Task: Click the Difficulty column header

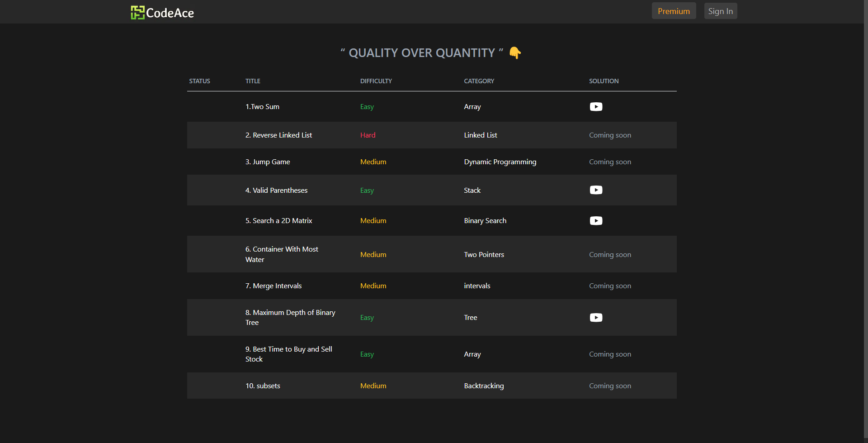Action: click(x=376, y=81)
